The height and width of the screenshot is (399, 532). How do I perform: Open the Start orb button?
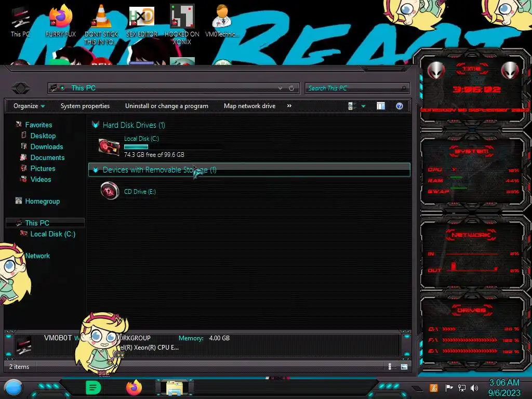click(x=14, y=388)
